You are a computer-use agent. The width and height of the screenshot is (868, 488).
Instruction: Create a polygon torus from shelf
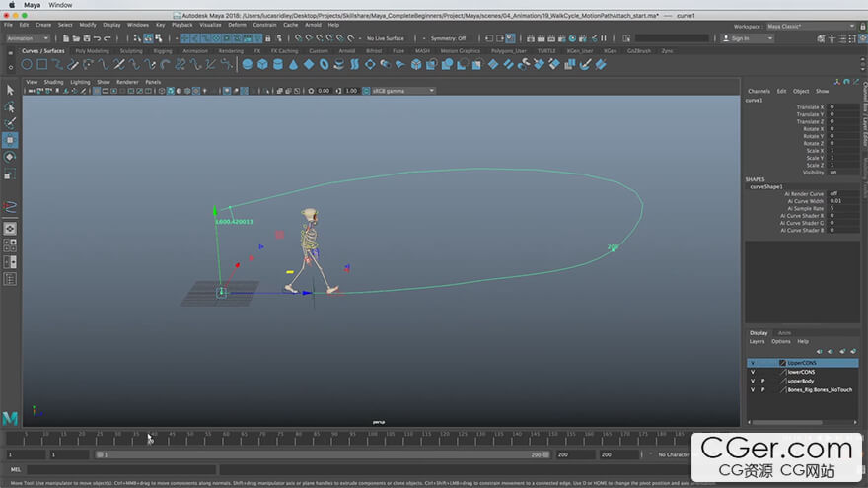[324, 65]
